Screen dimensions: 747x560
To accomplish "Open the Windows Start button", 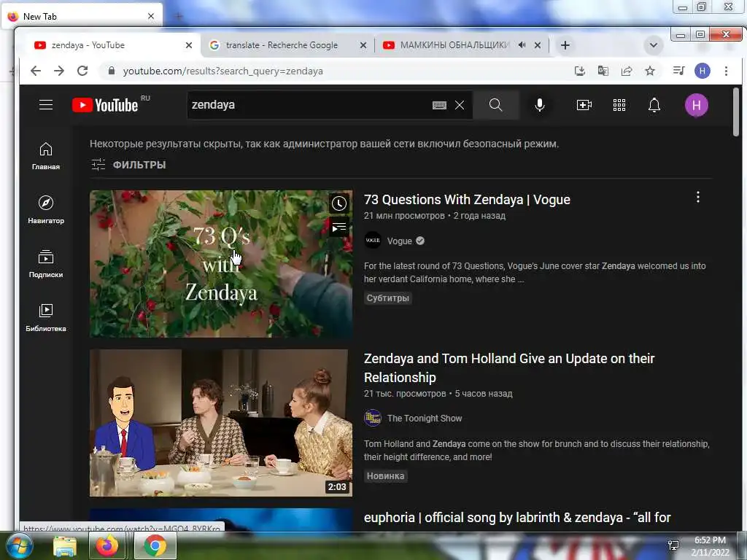I will 18,545.
